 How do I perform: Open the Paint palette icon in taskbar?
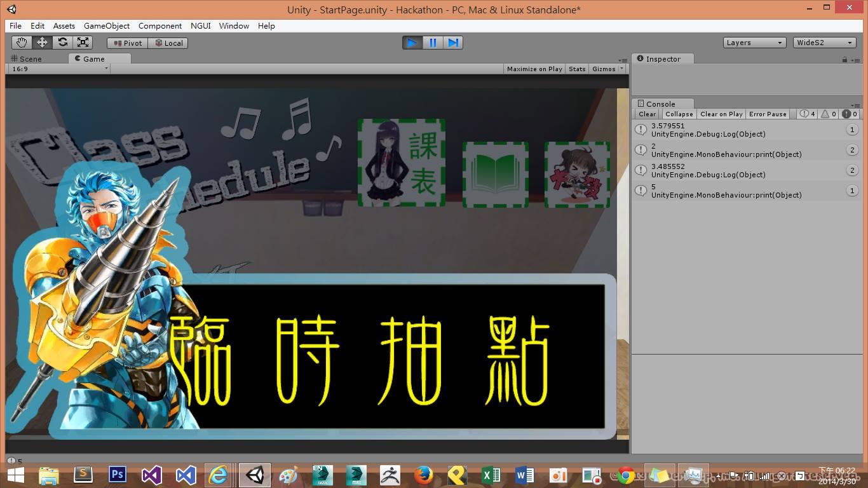pyautogui.click(x=288, y=475)
